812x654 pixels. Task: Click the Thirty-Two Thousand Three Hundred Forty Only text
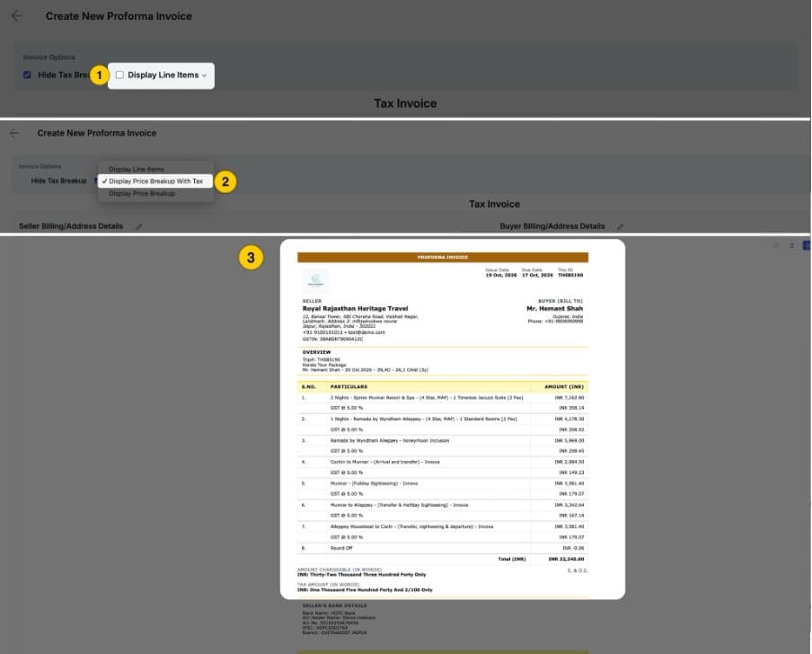[x=361, y=575]
